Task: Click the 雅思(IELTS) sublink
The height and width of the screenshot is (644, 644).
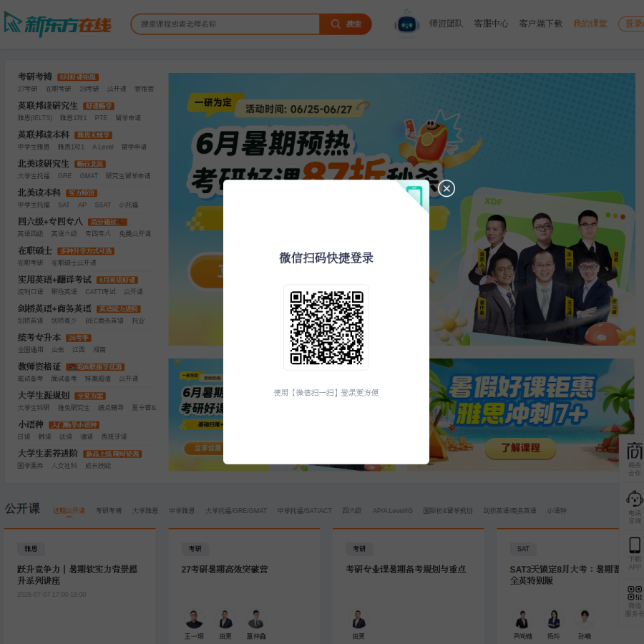Action: pos(35,118)
